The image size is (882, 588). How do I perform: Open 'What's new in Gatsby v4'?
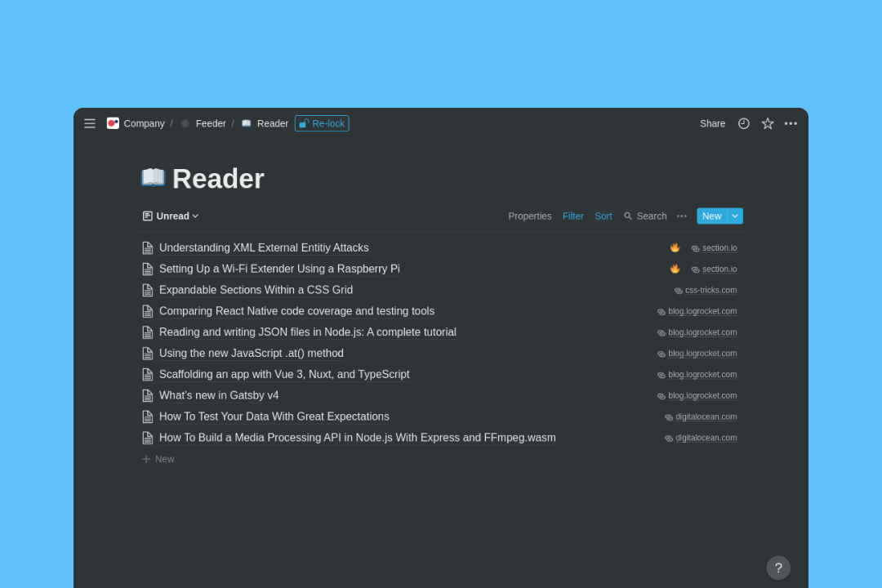click(x=219, y=395)
